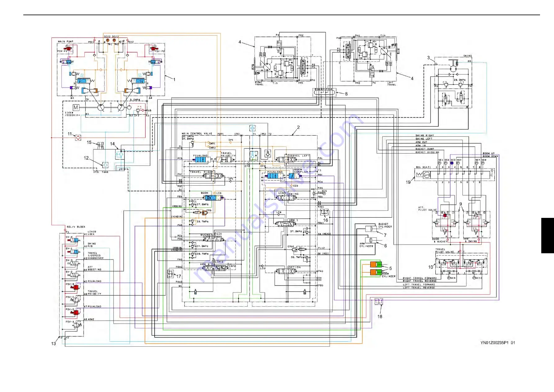Select the 114kW /2000min motor rating

(x=72, y=114)
